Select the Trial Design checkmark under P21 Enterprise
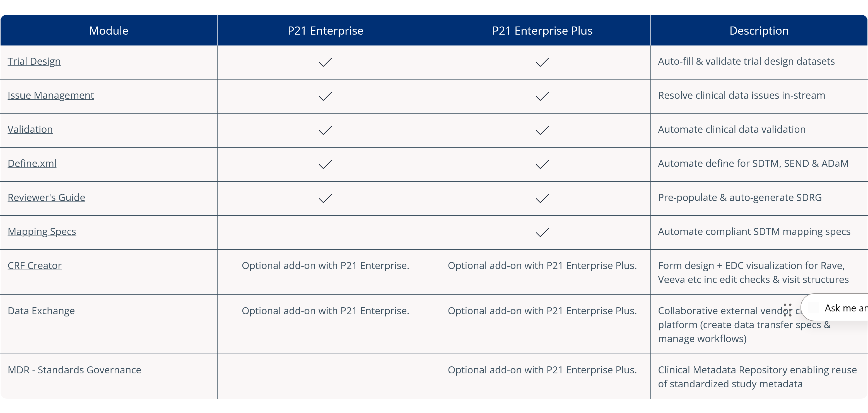The height and width of the screenshot is (413, 868). tap(325, 62)
